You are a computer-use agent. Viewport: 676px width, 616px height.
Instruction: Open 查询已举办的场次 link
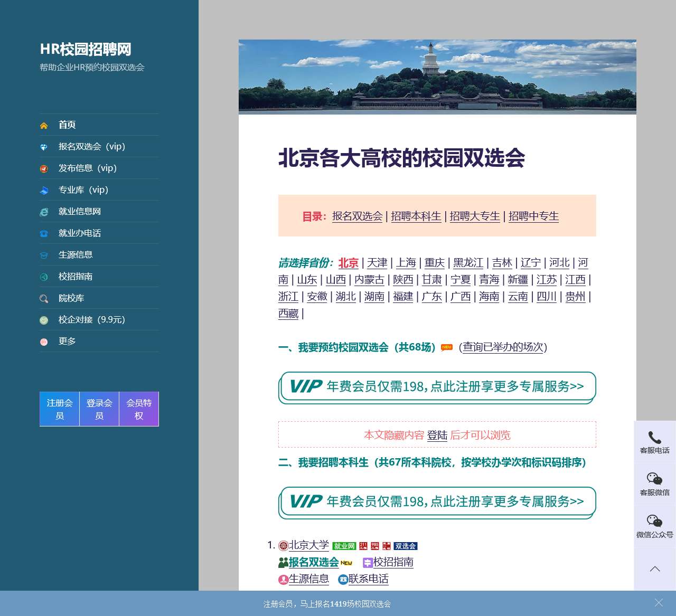pos(503,347)
